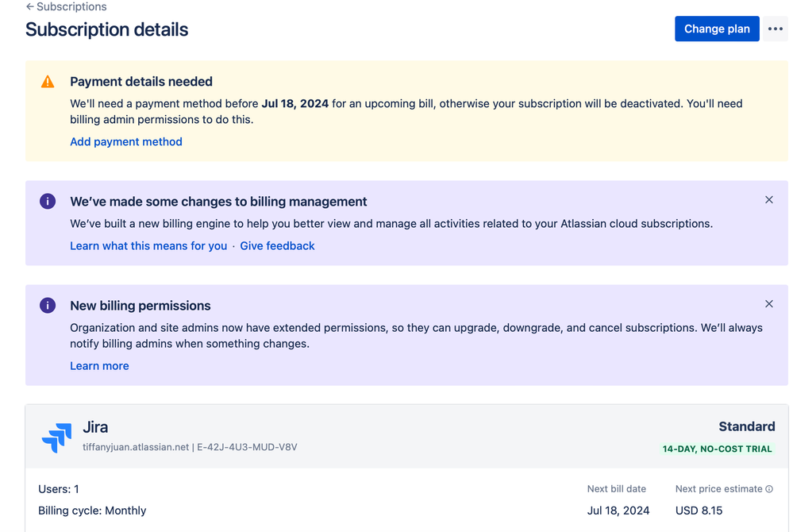Click the Billing cycle Monthly text
The image size is (793, 532).
click(x=92, y=511)
